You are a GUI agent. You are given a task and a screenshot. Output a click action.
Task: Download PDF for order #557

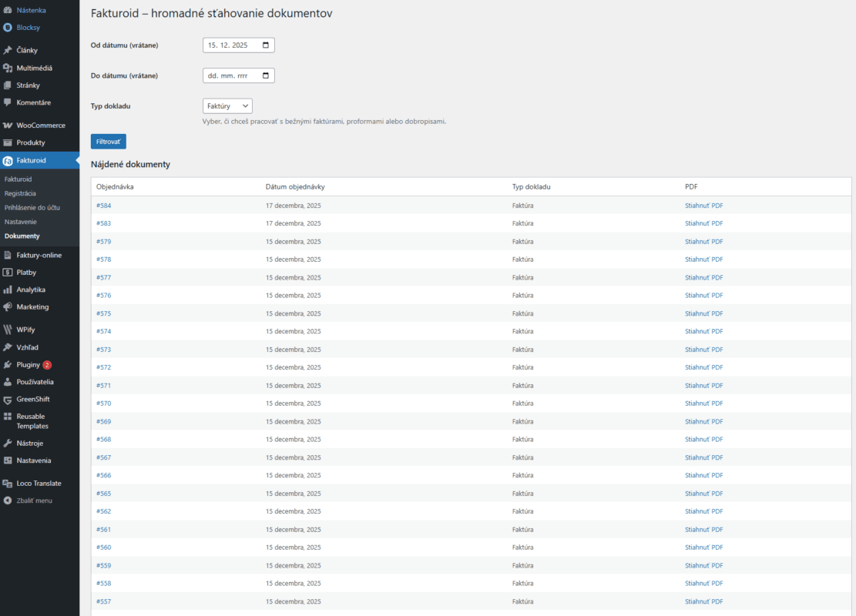[703, 601]
